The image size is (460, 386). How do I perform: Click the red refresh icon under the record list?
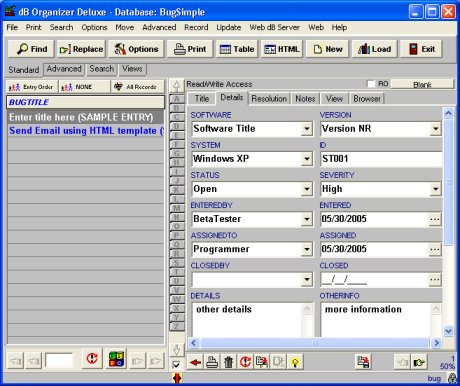92,359
